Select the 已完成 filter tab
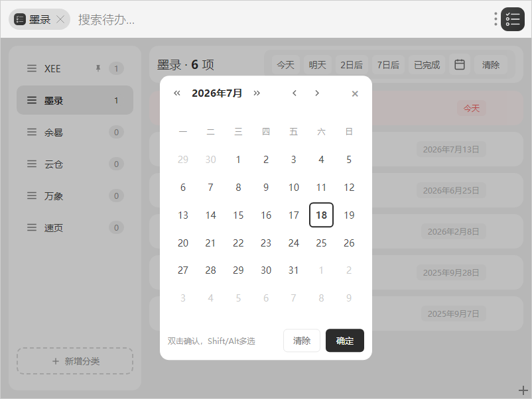Viewport: 532px width, 399px height. (427, 64)
